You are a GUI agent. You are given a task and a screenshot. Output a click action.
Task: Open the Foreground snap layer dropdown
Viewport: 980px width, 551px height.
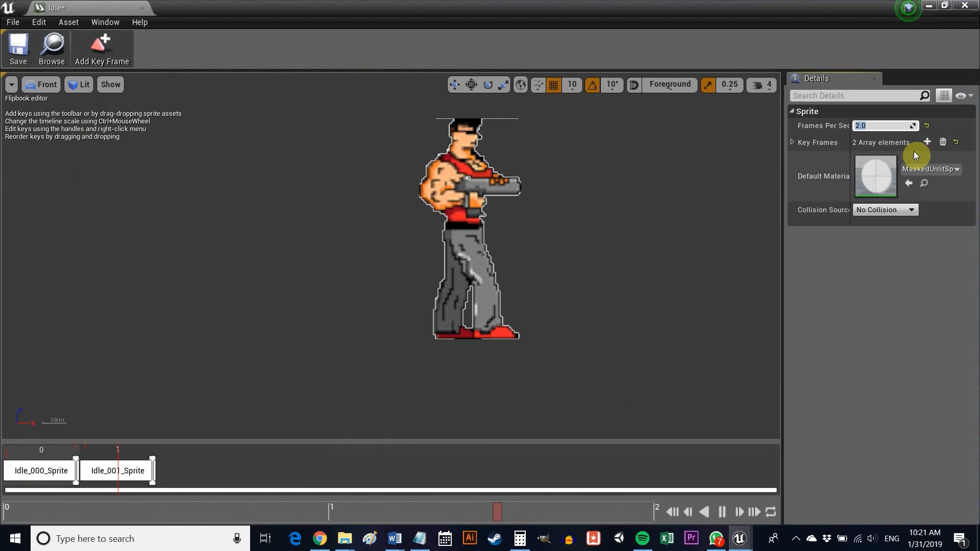pos(670,85)
